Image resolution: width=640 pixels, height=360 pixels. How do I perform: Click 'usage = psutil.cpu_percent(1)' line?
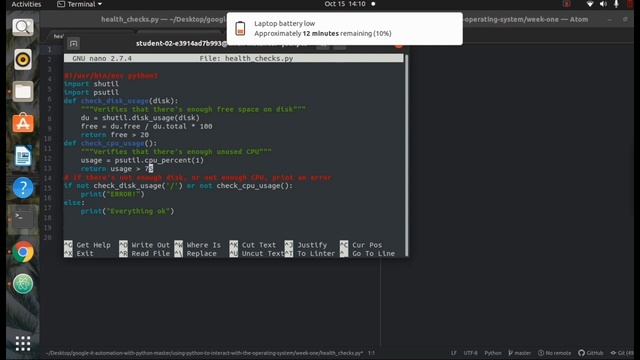pyautogui.click(x=142, y=160)
